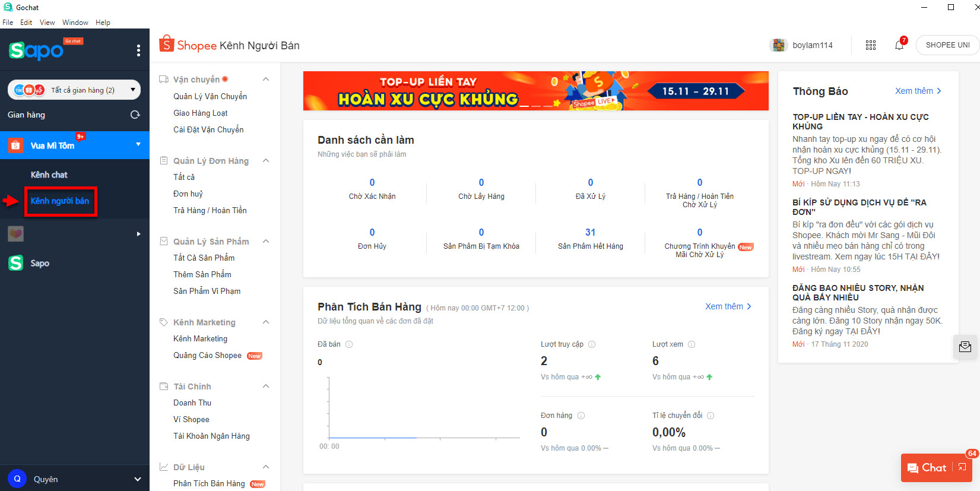
Task: Show info tooltip for Lượt truy cập
Action: pyautogui.click(x=592, y=344)
